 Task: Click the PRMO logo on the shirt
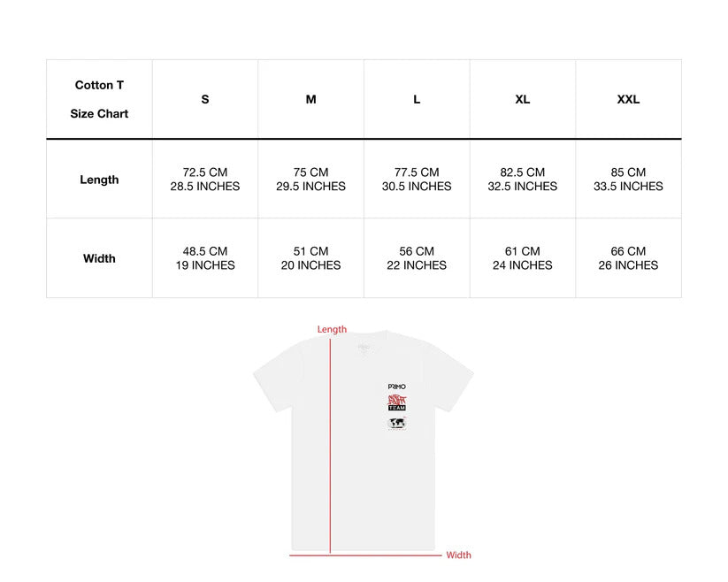(397, 387)
